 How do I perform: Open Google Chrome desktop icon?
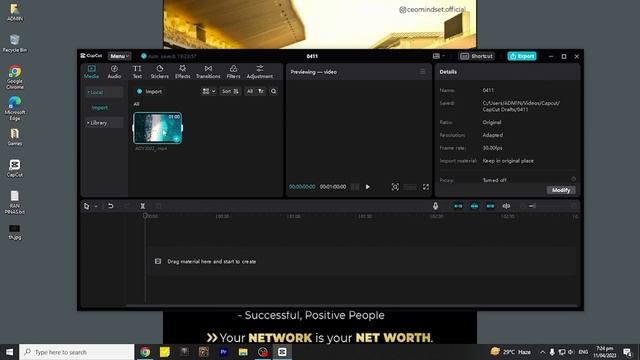(15, 77)
